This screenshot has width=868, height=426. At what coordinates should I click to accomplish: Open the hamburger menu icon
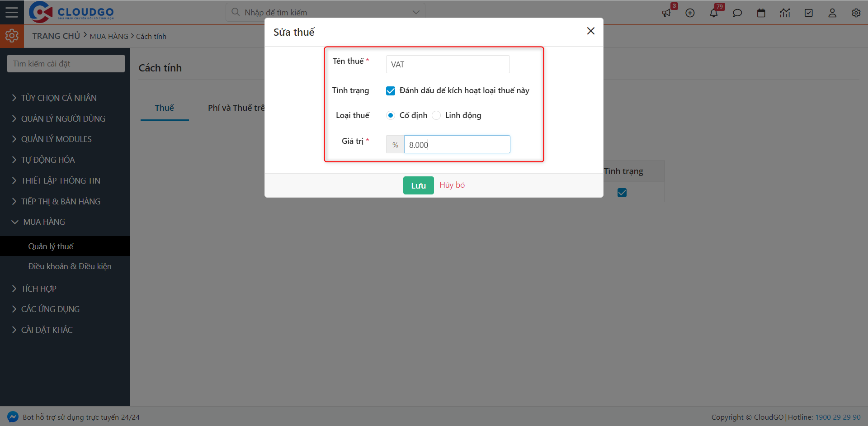pos(12,12)
